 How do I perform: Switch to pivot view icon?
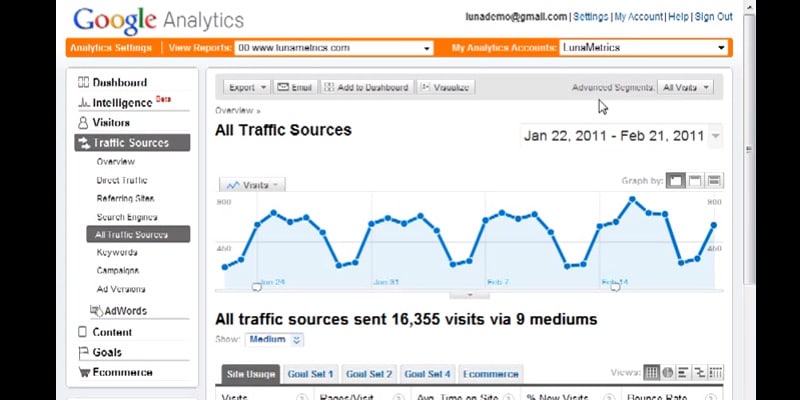tap(716, 372)
